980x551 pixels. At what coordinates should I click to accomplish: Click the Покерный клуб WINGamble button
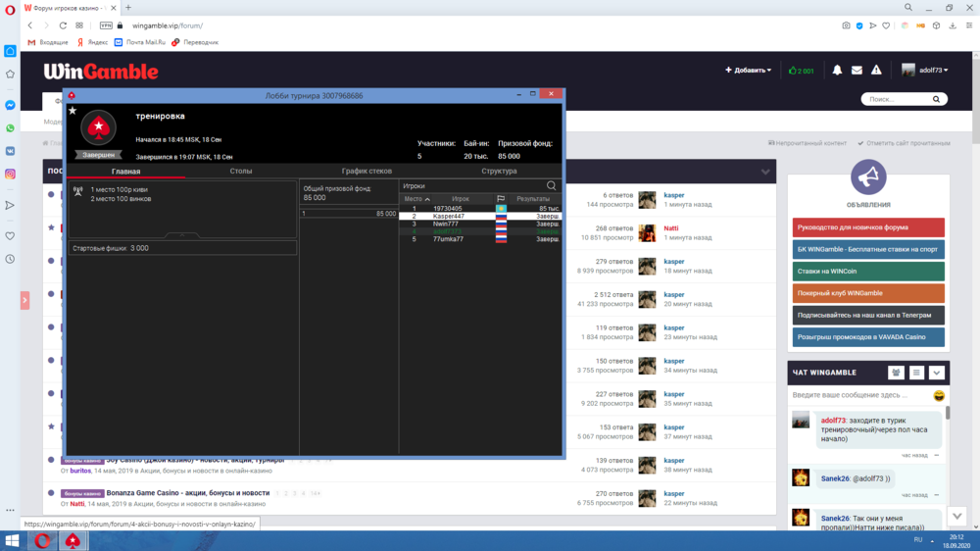coord(868,293)
